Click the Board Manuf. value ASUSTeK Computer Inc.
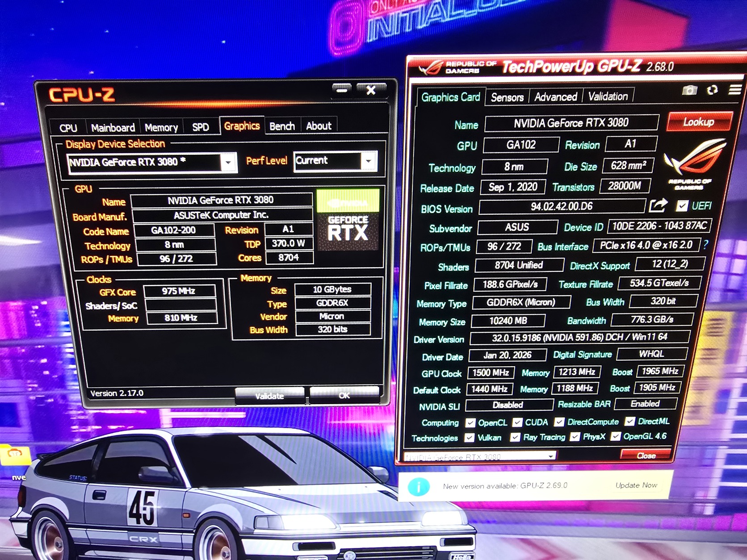This screenshot has height=560, width=747. (x=222, y=215)
